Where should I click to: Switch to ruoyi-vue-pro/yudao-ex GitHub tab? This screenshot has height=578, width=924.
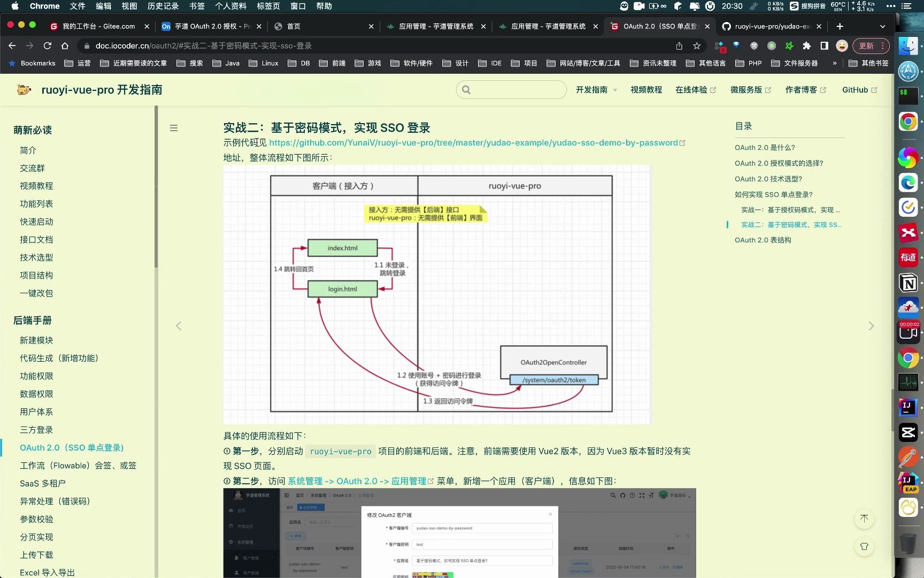pyautogui.click(x=772, y=26)
